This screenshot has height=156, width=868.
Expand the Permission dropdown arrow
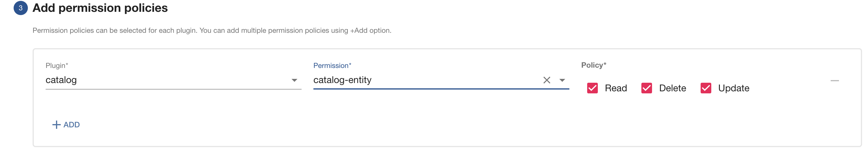[562, 80]
